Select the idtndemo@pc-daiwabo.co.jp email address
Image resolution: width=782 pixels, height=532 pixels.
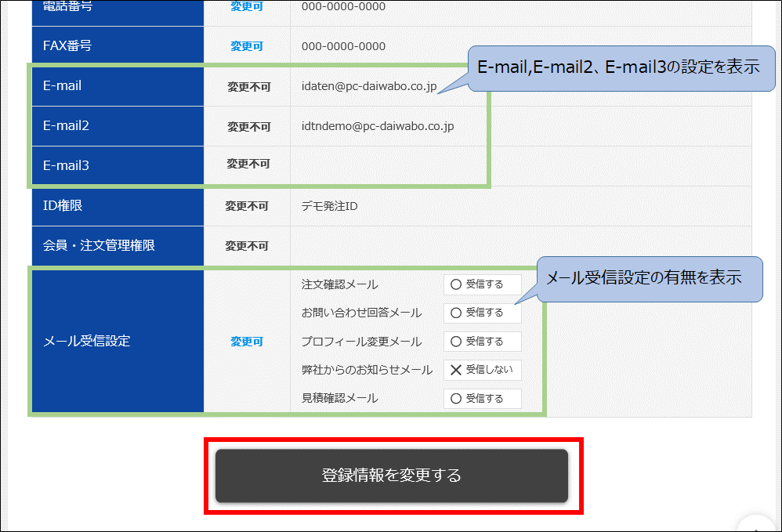coord(377,126)
